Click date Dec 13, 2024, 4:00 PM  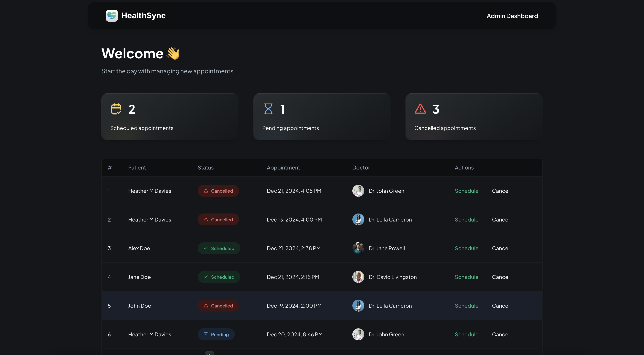[294, 219]
